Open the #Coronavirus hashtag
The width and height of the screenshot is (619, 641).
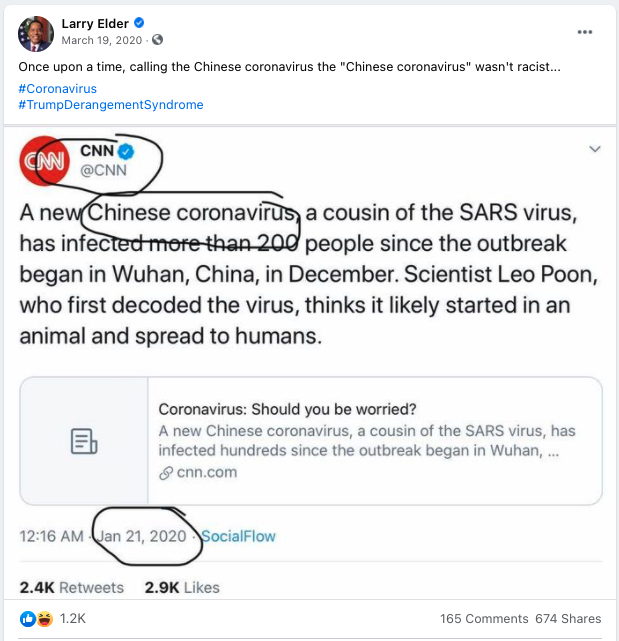point(58,88)
